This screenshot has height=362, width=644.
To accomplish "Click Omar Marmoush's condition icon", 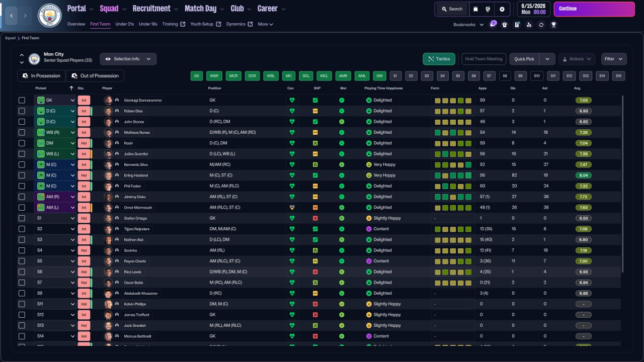I will [292, 207].
